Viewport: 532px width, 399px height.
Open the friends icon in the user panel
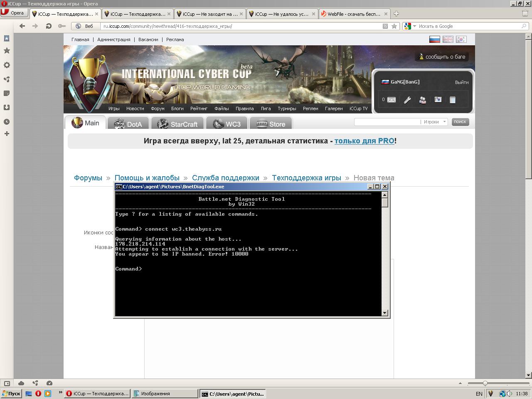pos(423,100)
